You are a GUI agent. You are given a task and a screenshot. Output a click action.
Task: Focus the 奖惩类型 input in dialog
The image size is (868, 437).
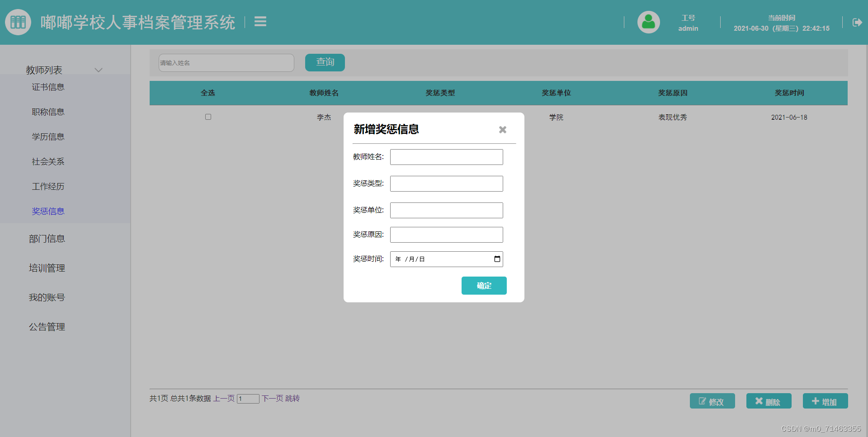click(x=446, y=183)
